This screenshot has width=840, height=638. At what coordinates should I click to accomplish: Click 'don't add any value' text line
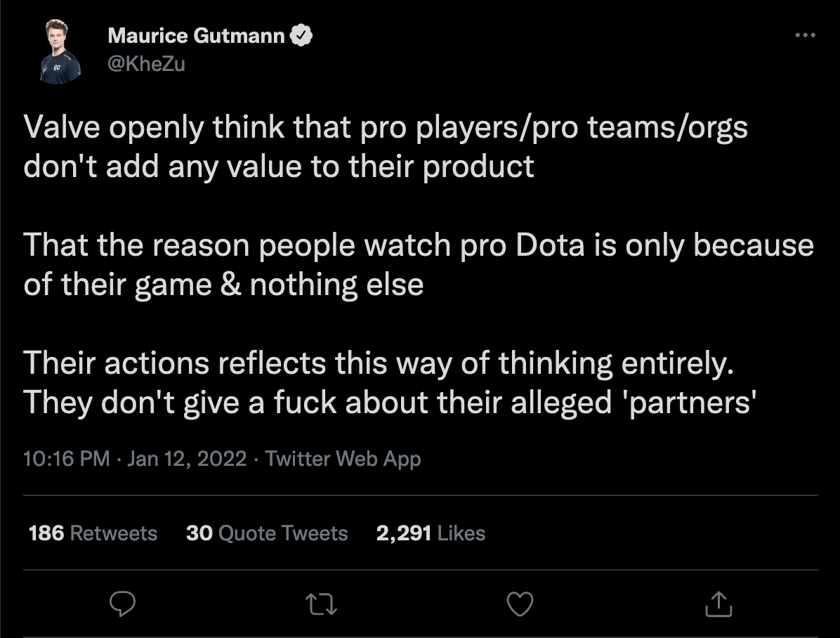[279, 167]
